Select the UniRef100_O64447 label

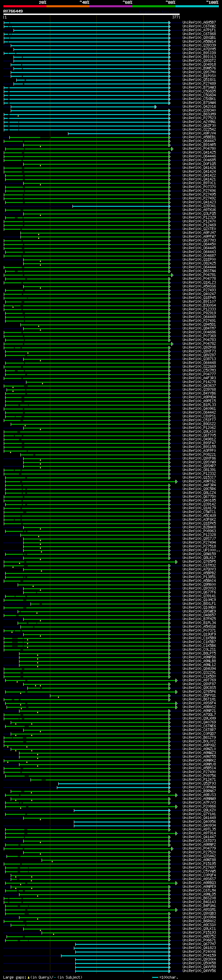coord(199,141)
